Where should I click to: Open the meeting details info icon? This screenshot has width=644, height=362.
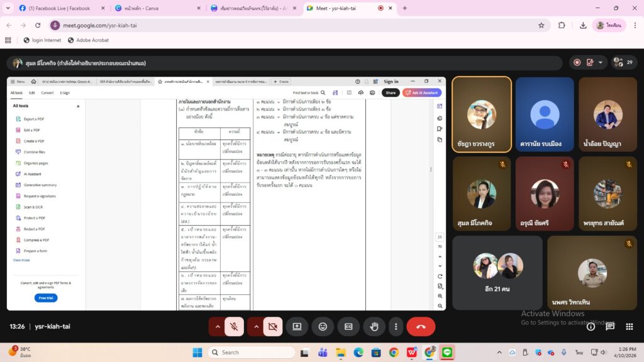pyautogui.click(x=591, y=327)
